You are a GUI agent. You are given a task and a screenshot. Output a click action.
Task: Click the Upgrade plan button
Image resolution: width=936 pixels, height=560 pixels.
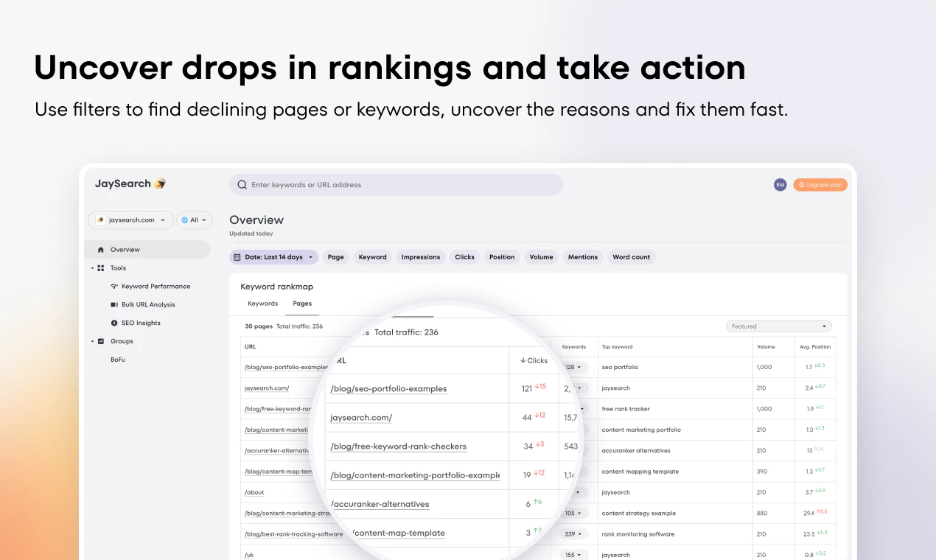coord(820,185)
